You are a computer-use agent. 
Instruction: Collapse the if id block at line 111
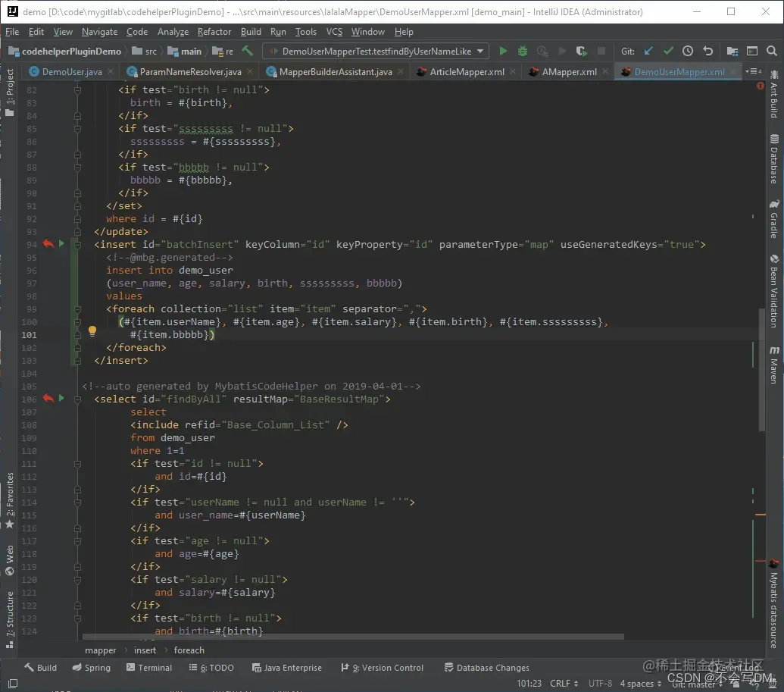click(77, 463)
